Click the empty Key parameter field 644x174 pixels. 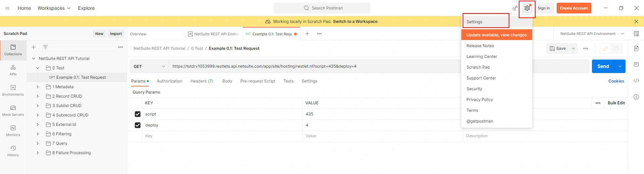pyautogui.click(x=222, y=136)
